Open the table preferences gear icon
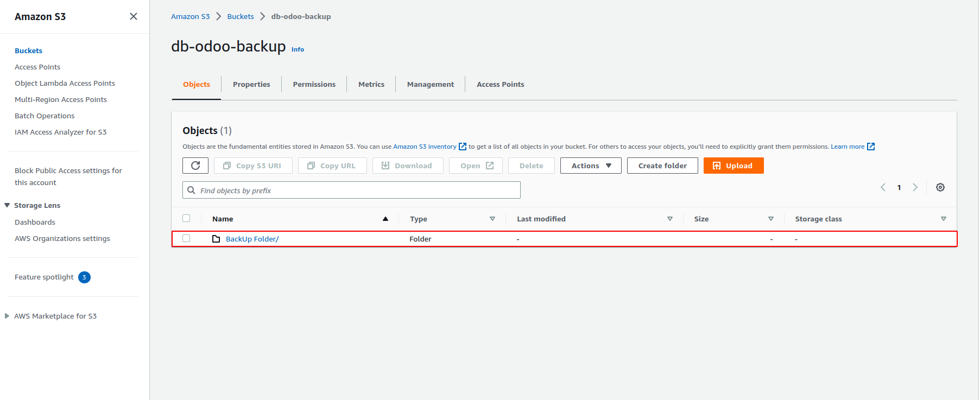Screen dimensions: 980x400 click(940, 187)
